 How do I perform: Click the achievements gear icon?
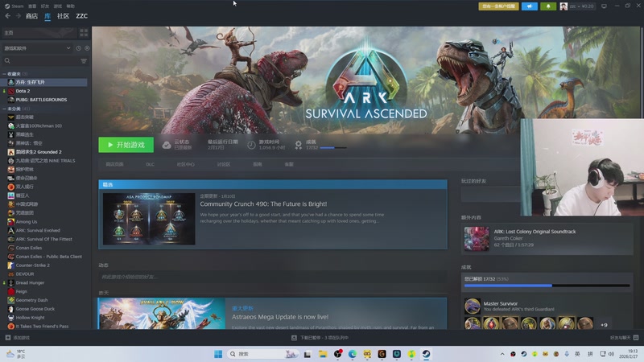[x=299, y=145]
